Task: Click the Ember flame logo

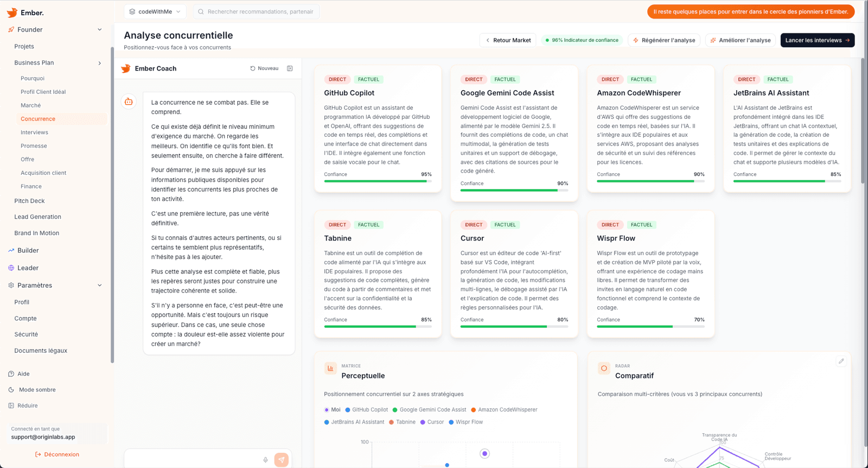Action: (12, 12)
